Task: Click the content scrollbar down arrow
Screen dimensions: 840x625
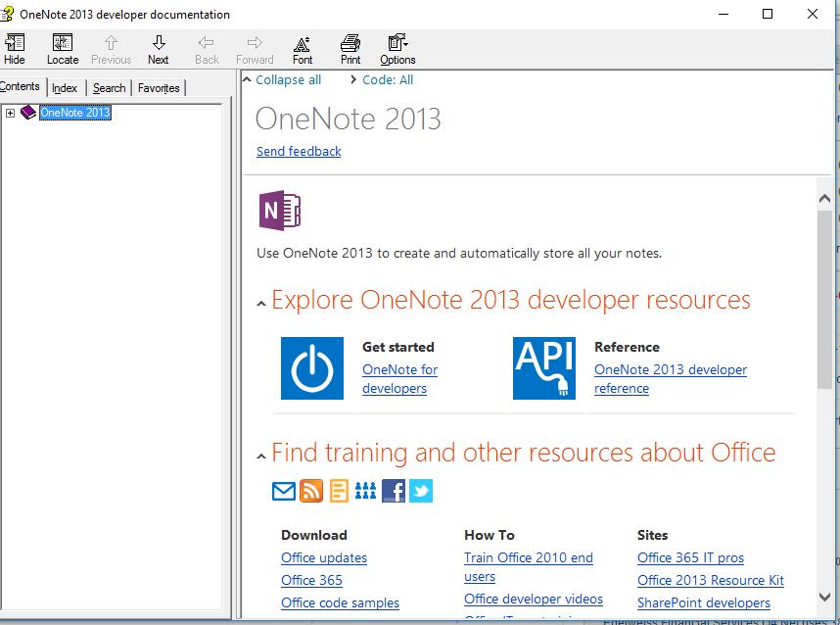Action: [825, 596]
